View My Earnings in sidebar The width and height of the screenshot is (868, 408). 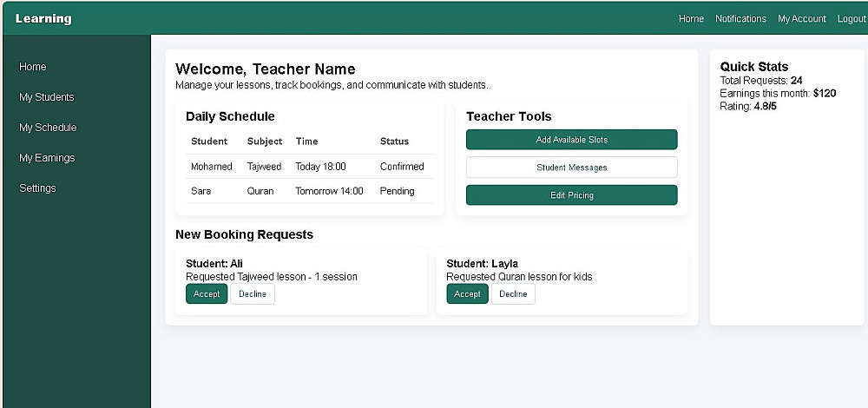47,158
